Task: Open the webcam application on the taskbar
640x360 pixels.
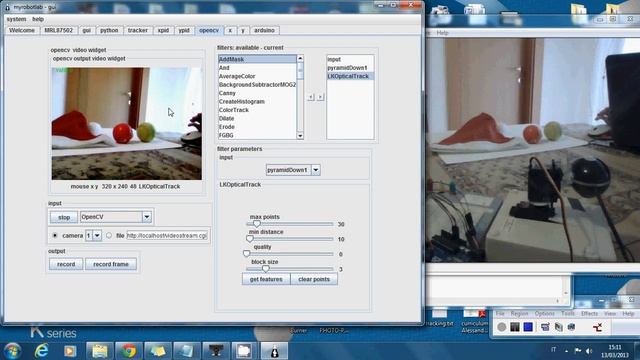Action: point(216,351)
